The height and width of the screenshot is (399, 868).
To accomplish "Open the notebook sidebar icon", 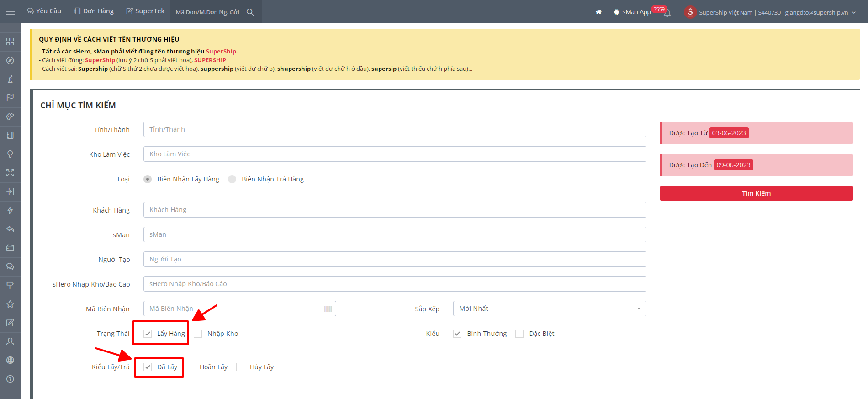I will coord(10,135).
